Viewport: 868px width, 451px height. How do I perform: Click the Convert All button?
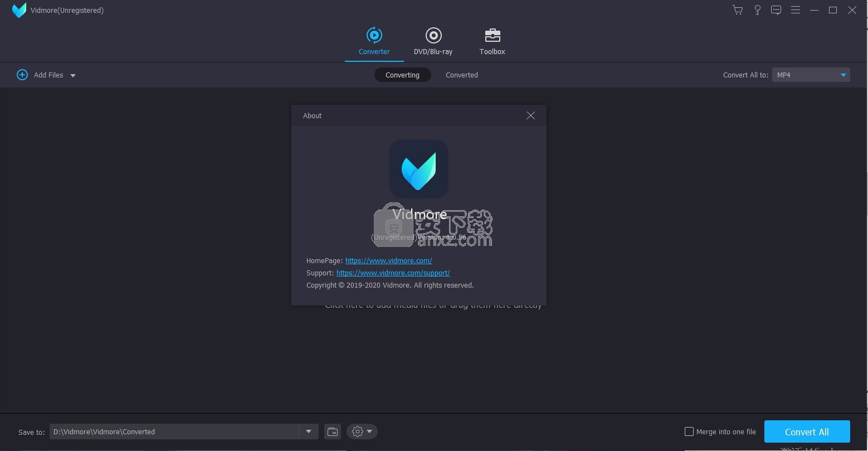pyautogui.click(x=807, y=431)
